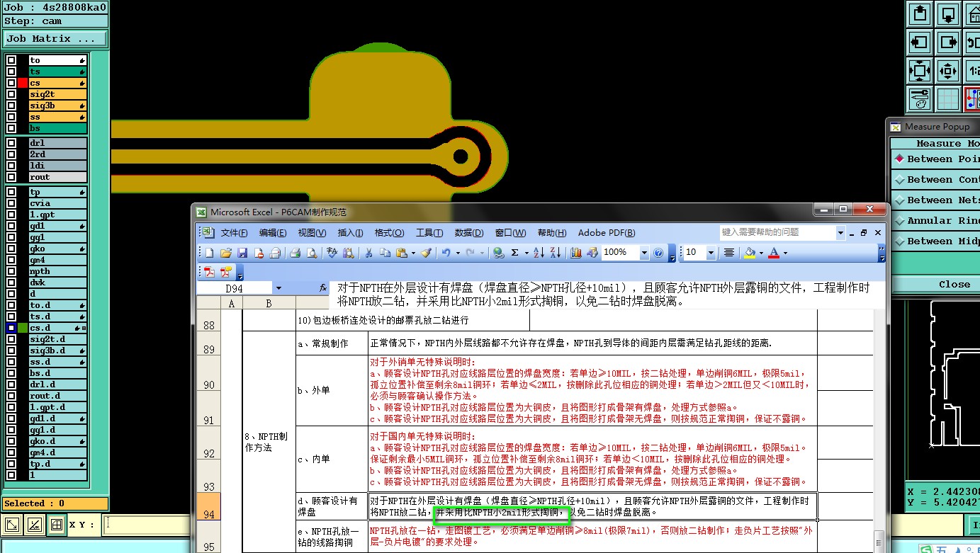980x553 pixels.
Task: Click Excel Sort Descending icon
Action: click(x=555, y=253)
